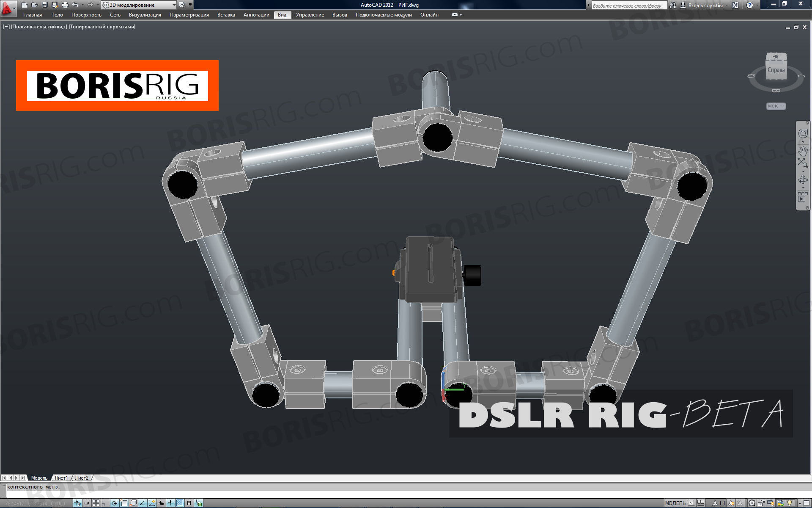Open the Пользовательский вид view menu

39,27
